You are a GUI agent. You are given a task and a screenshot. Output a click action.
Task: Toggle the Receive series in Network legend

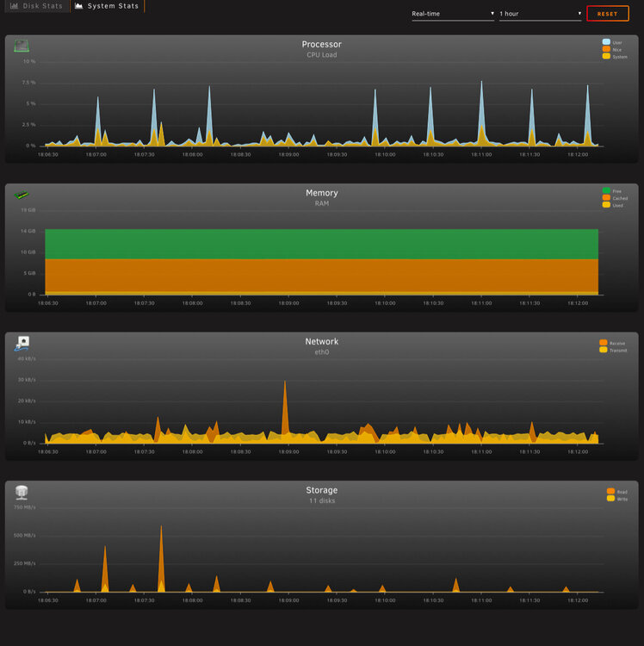612,343
